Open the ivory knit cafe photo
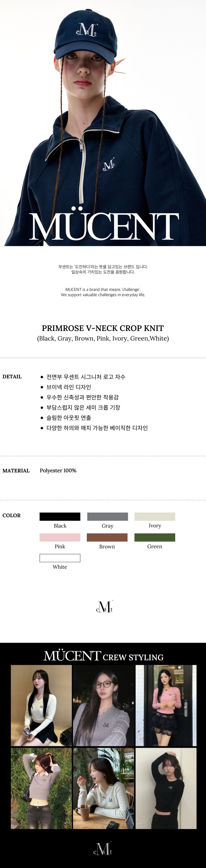 coord(104,788)
